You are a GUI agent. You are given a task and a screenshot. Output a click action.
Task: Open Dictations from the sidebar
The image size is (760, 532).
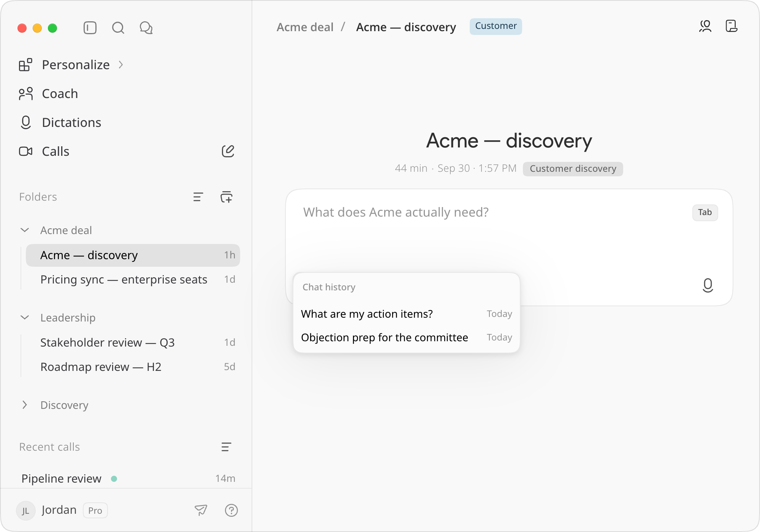(x=71, y=122)
